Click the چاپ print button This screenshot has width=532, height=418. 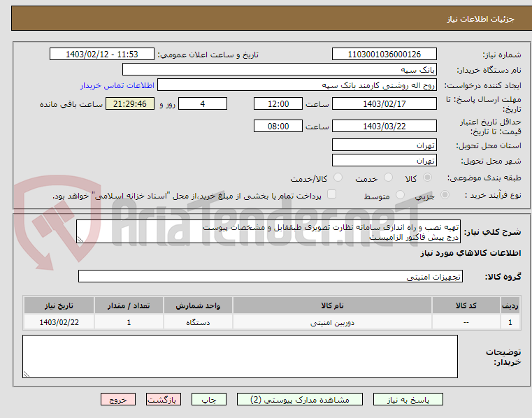[208, 399]
